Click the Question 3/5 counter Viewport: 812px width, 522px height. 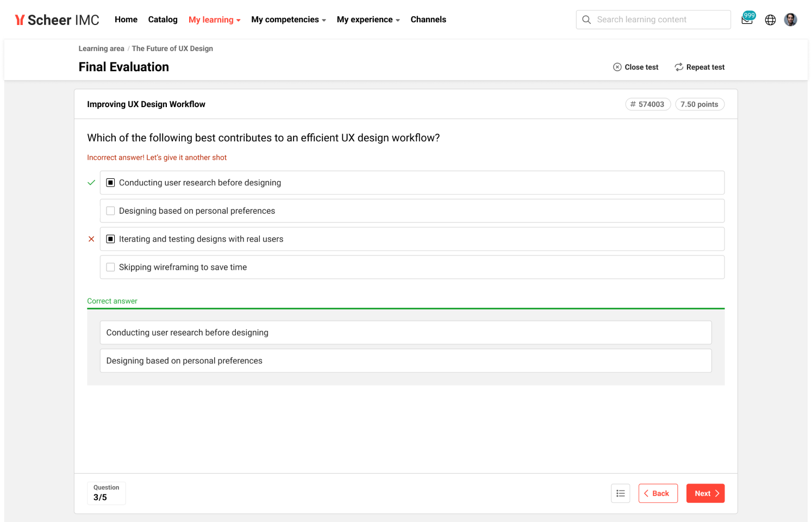tap(107, 493)
